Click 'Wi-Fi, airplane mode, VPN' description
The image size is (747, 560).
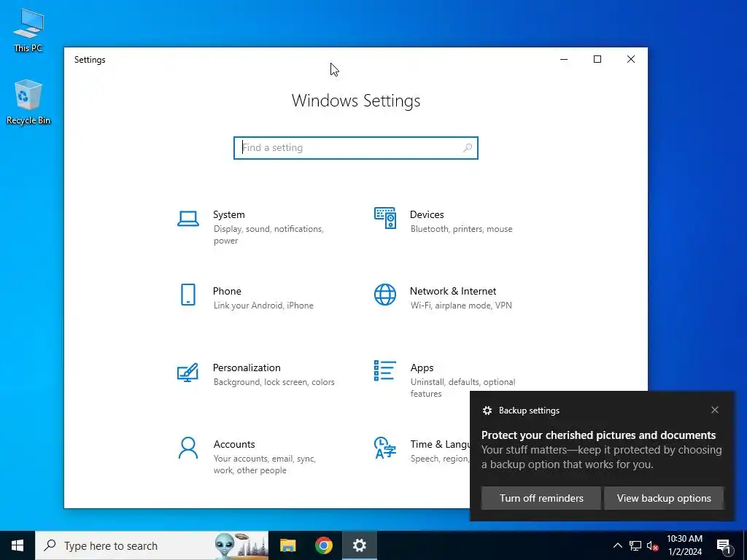461,306
